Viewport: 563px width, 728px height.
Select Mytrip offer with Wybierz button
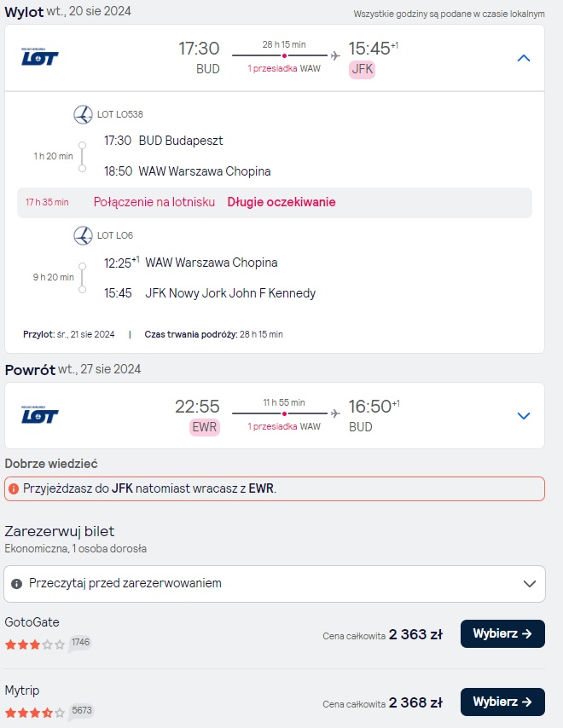pyautogui.click(x=502, y=702)
